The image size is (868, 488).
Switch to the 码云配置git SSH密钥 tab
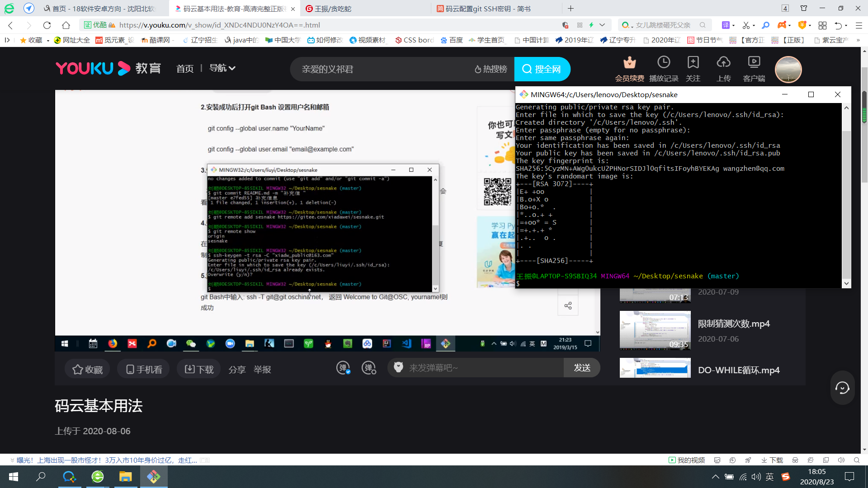(x=487, y=9)
